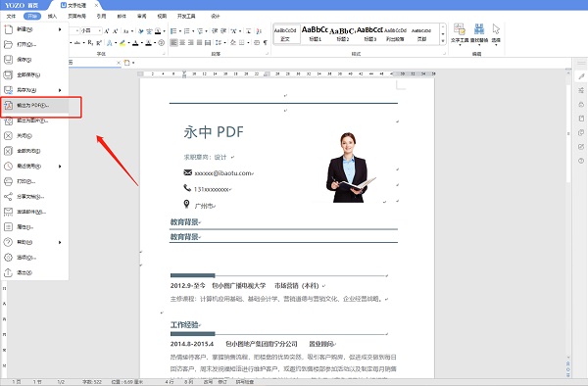Open the numbered list dropdown arrow
588x386 pixels.
point(193,31)
